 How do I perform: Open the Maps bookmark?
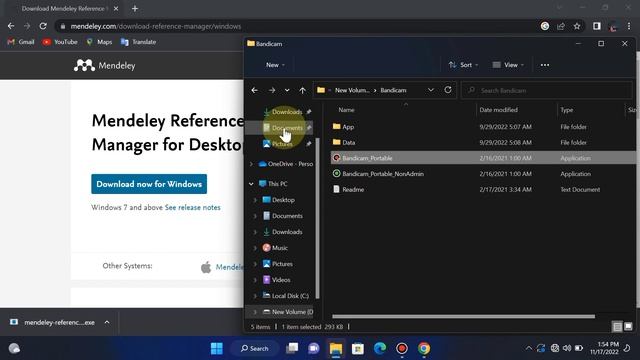pos(99,42)
